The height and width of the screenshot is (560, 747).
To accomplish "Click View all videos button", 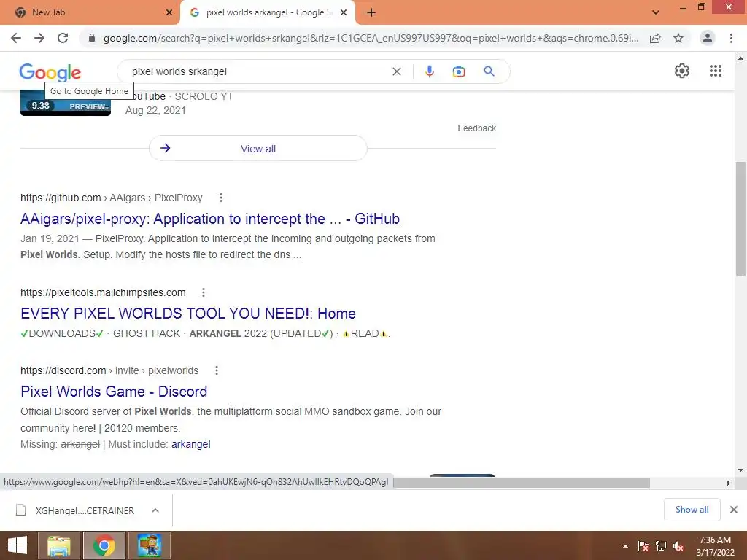I will click(258, 149).
